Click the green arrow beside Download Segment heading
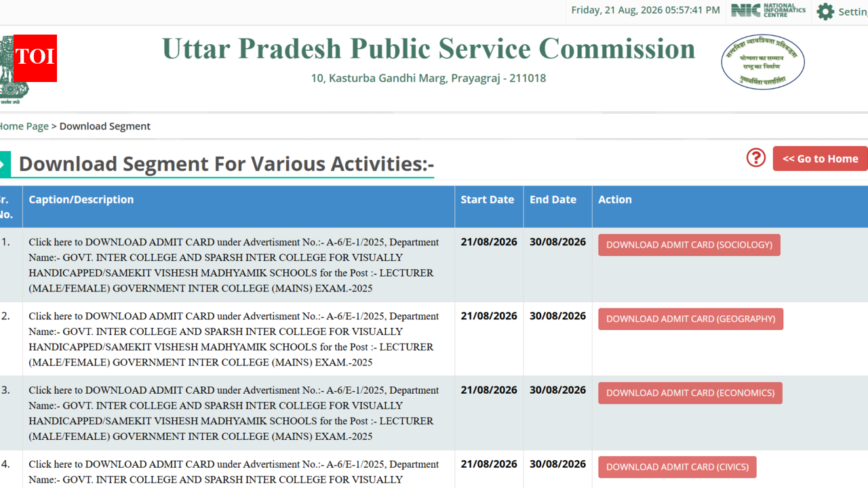 pyautogui.click(x=4, y=164)
